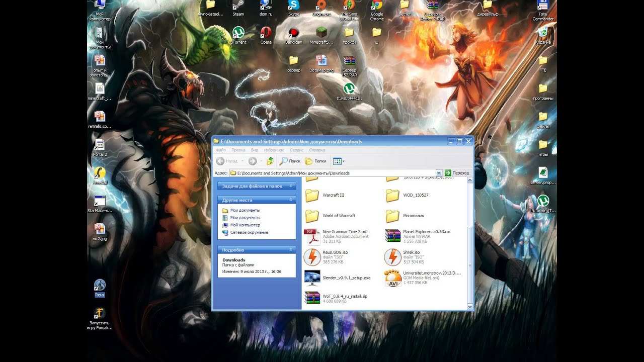
Task: Open Мой компьютер on the desktop
Action: (x=100, y=10)
